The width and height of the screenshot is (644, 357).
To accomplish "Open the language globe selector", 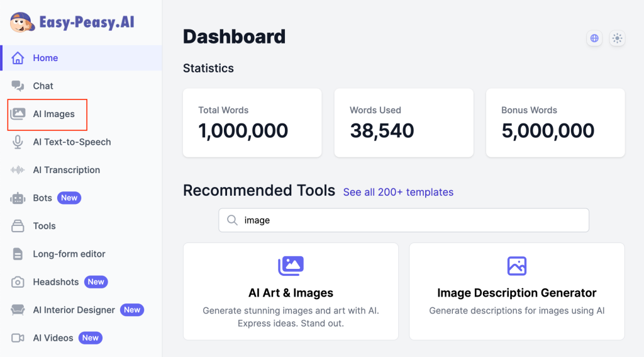I will [594, 38].
